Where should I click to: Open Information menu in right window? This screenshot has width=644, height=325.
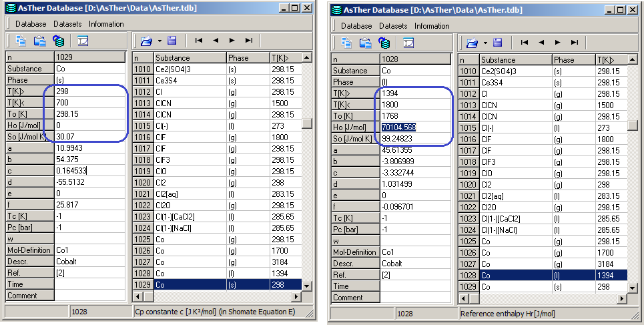(432, 26)
